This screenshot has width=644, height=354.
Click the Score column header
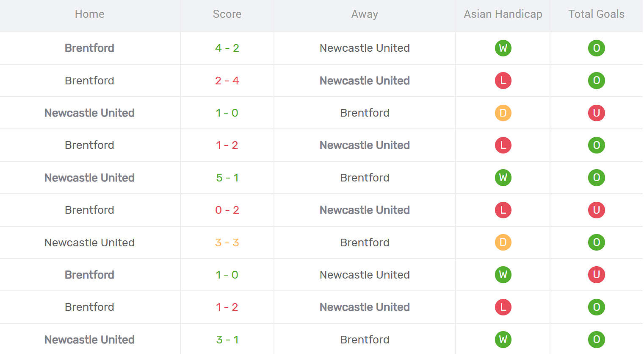click(x=227, y=14)
